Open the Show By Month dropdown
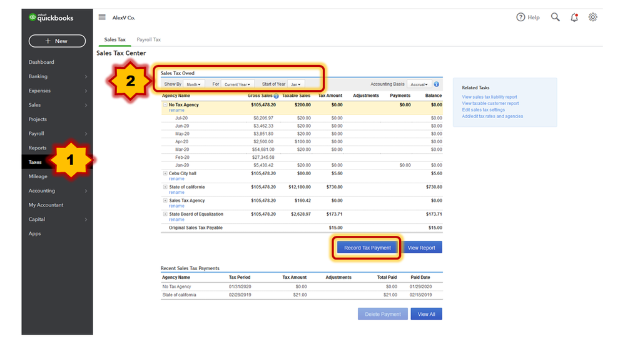This screenshot has width=625, height=364. [x=194, y=84]
